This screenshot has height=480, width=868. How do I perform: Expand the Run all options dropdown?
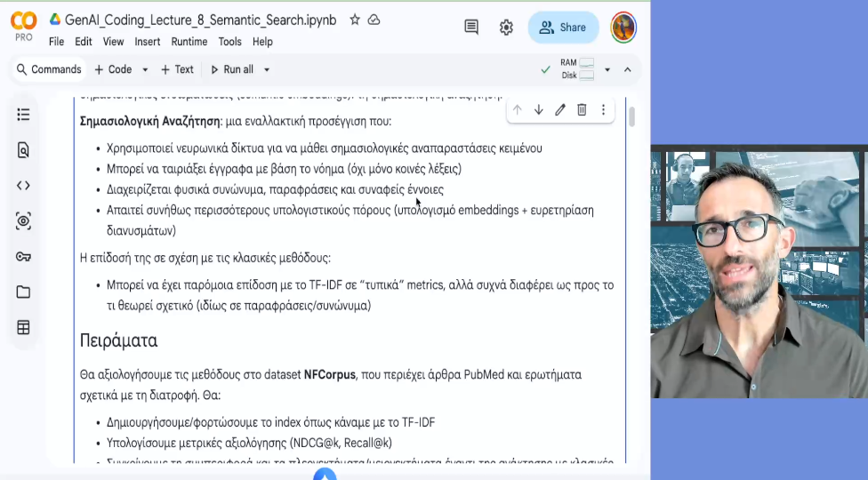point(267,69)
